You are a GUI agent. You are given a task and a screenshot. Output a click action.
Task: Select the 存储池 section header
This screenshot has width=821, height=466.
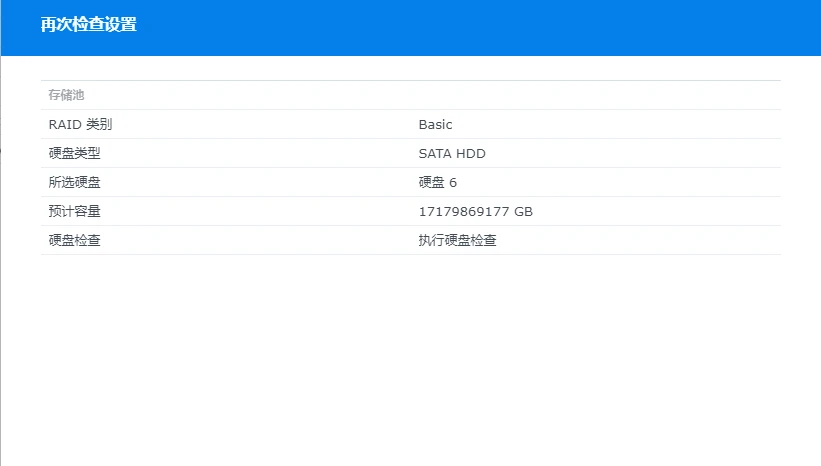click(x=67, y=95)
